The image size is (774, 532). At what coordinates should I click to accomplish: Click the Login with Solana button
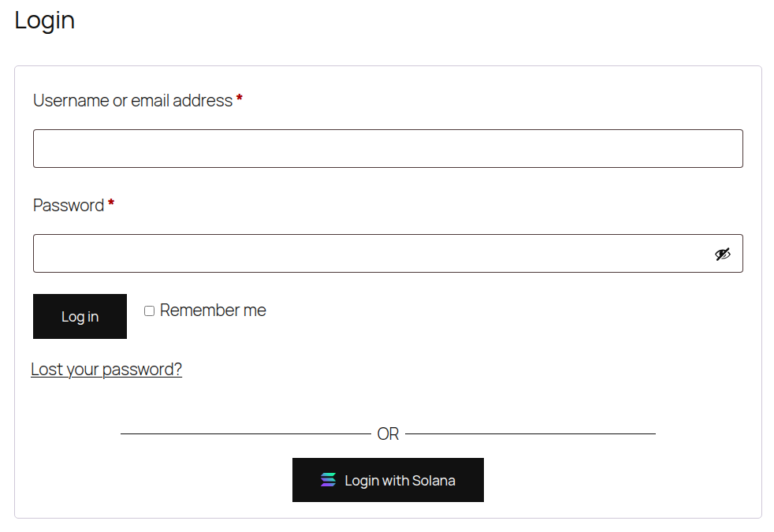pyautogui.click(x=388, y=480)
